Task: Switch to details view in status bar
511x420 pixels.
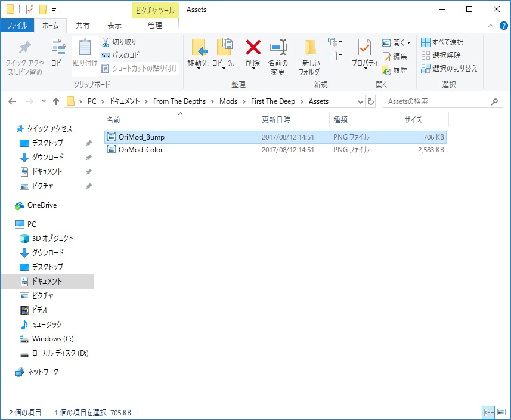Action: (489, 412)
